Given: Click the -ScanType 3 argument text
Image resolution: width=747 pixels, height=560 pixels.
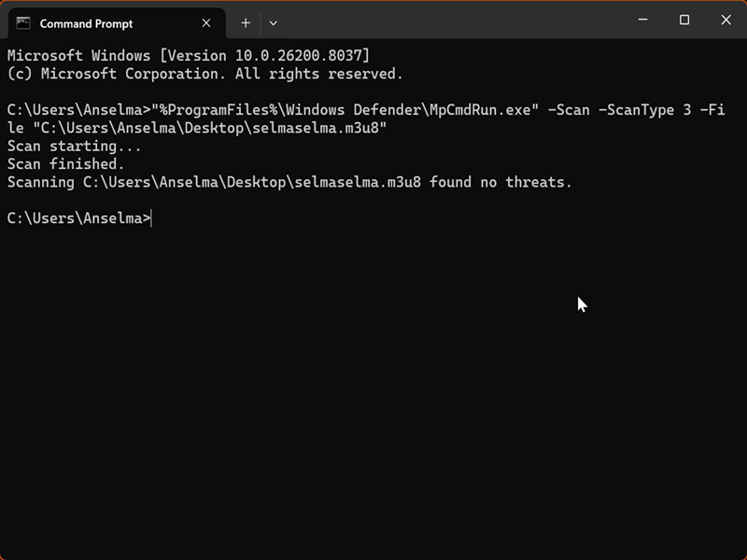Looking at the screenshot, I should [644, 110].
